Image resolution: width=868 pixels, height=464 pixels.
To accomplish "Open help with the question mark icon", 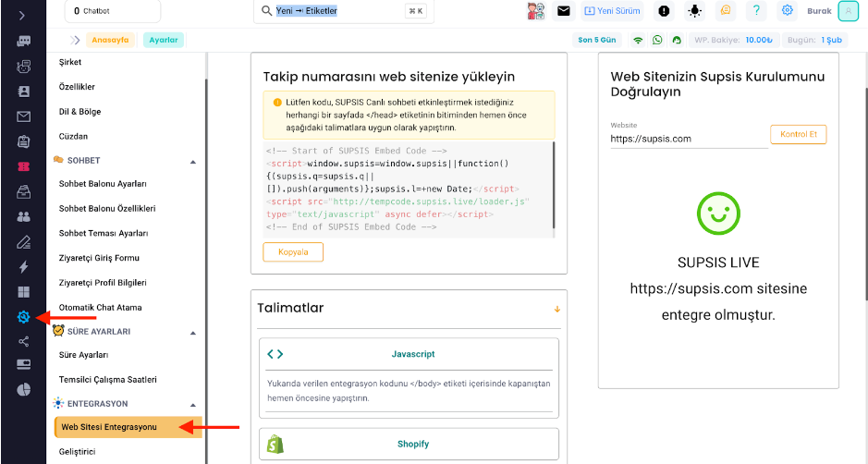I will click(756, 10).
